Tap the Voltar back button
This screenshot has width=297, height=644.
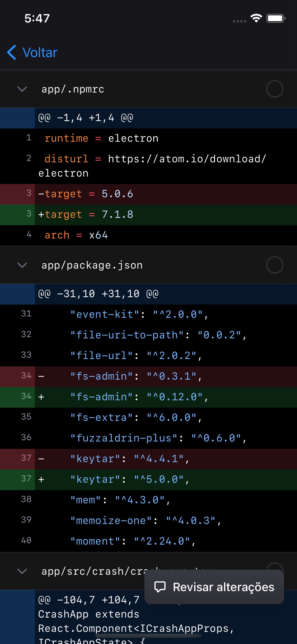coord(32,52)
